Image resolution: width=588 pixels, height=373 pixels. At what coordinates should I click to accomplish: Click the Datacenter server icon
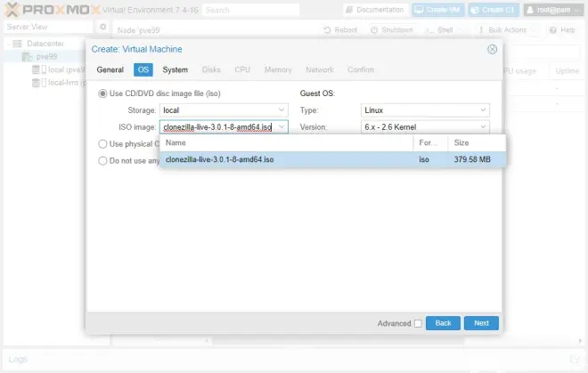tap(17, 44)
